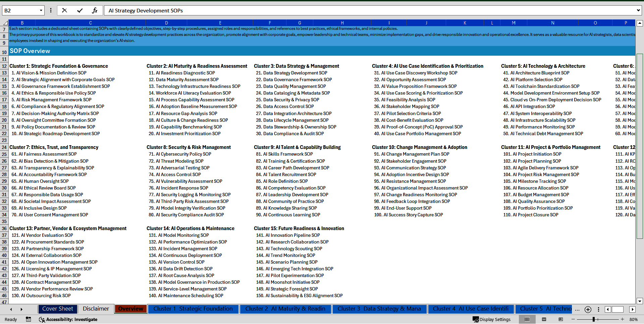Click the Accessibility checker icon in status bar
644x324 pixels.
(42, 319)
